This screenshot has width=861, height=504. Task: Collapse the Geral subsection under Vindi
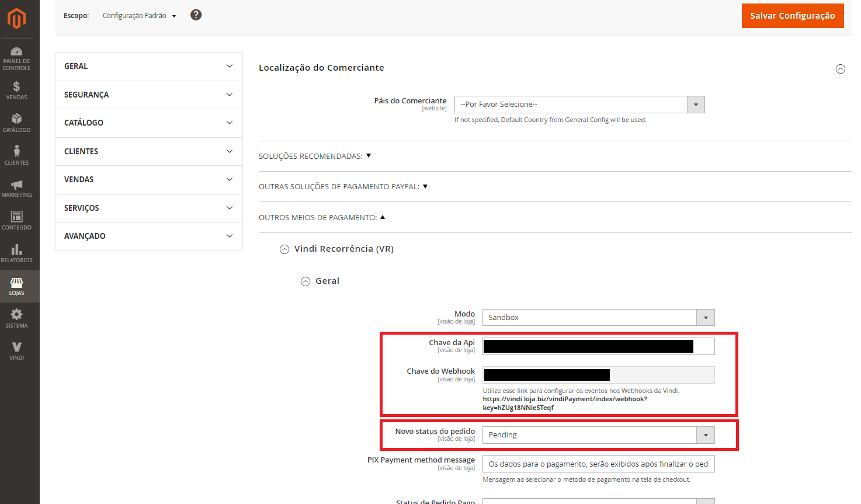click(305, 281)
